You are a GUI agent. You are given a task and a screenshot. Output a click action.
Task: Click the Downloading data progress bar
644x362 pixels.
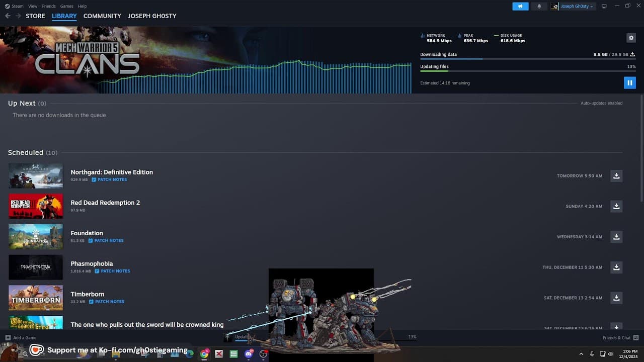pos(528,59)
